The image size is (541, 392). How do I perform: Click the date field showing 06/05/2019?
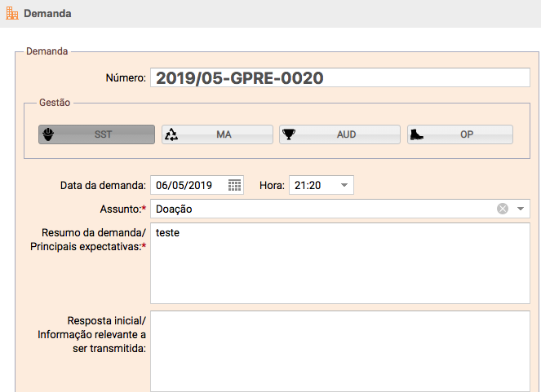[197, 185]
